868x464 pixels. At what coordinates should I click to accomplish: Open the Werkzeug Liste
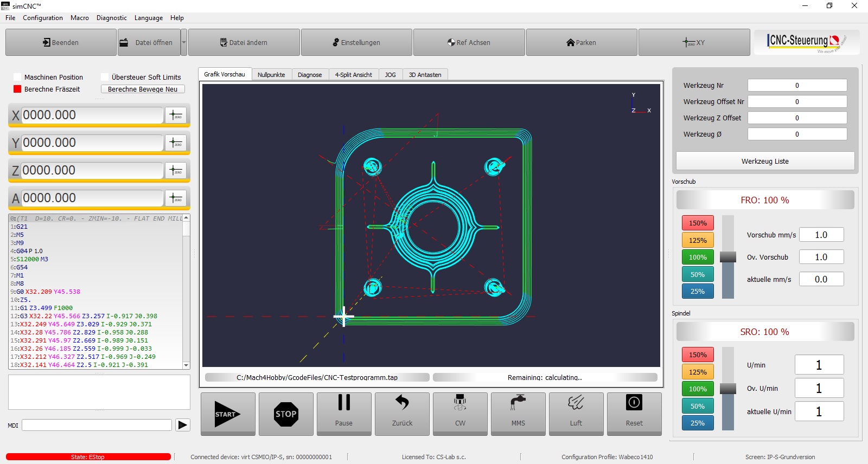click(x=765, y=161)
